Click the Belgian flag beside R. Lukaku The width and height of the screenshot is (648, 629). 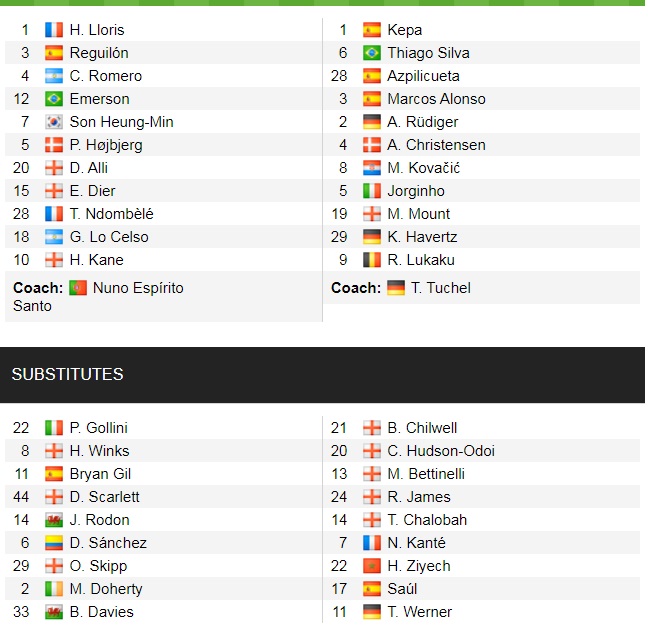pyautogui.click(x=372, y=260)
